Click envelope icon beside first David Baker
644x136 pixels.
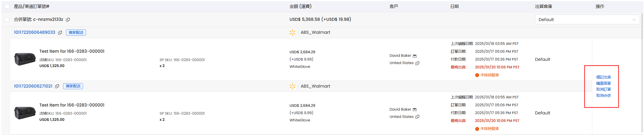pos(415,56)
